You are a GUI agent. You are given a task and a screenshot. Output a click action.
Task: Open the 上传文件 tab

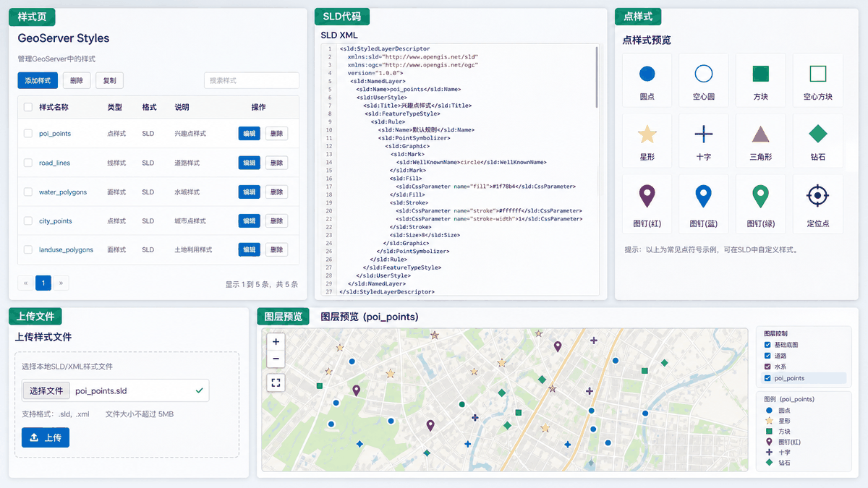click(35, 316)
